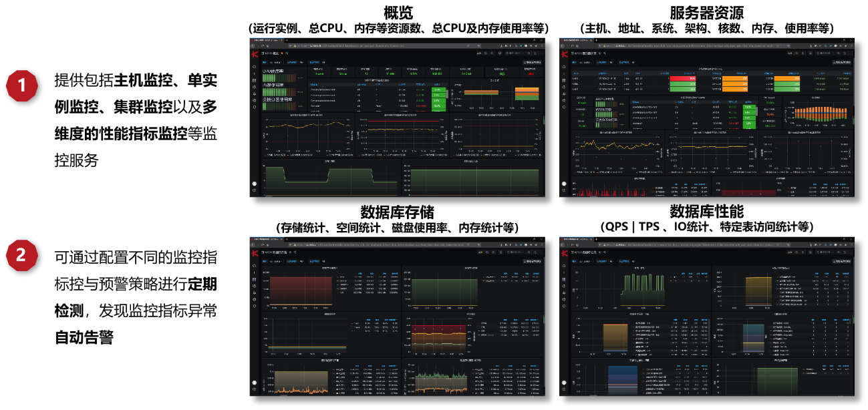Screen dimensions: 868x410
Task: Open a new browser tab in top-left screenshot
Action: click(287, 39)
